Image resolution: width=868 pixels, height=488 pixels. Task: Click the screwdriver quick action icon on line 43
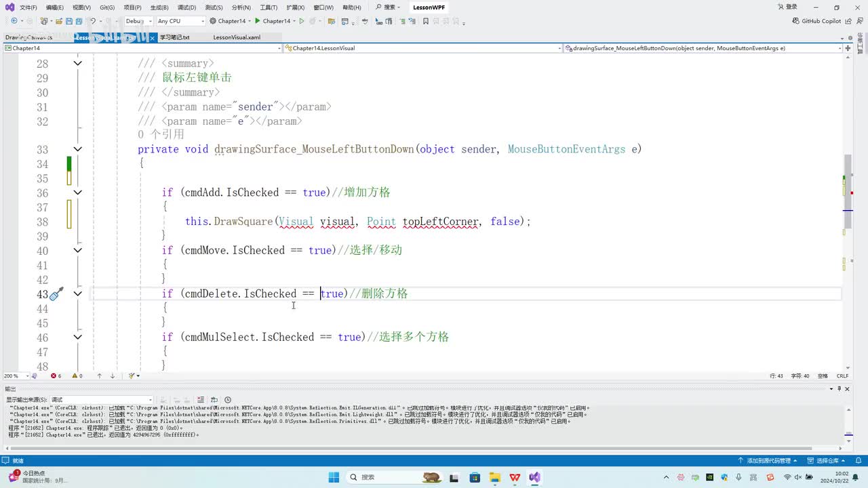(x=57, y=293)
